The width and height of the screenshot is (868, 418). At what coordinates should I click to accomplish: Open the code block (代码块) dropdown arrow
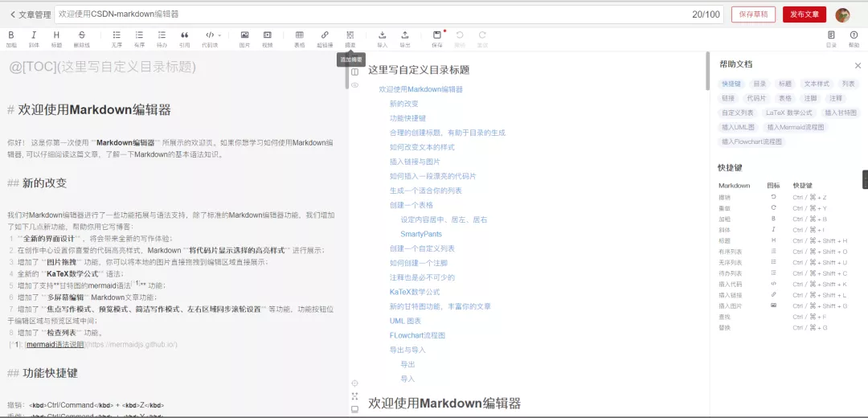pyautogui.click(x=219, y=35)
